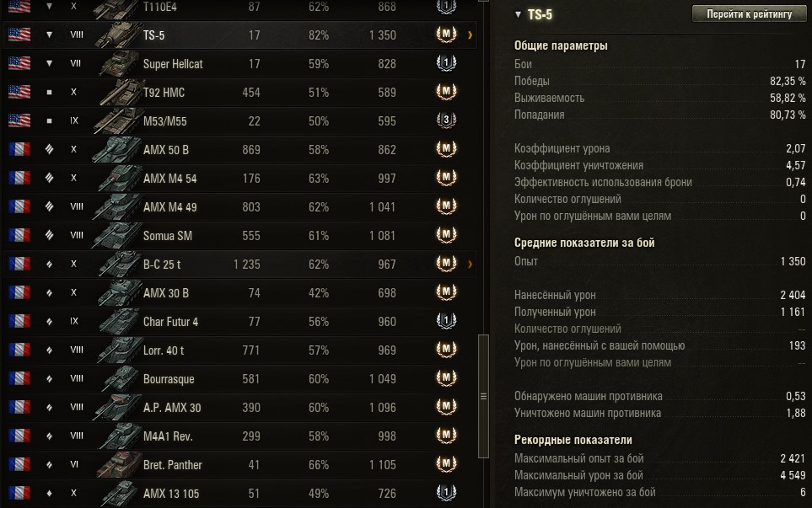The image size is (812, 508).
Task: Click the heavy tank class icon for AMX M4 54
Action: 50,179
